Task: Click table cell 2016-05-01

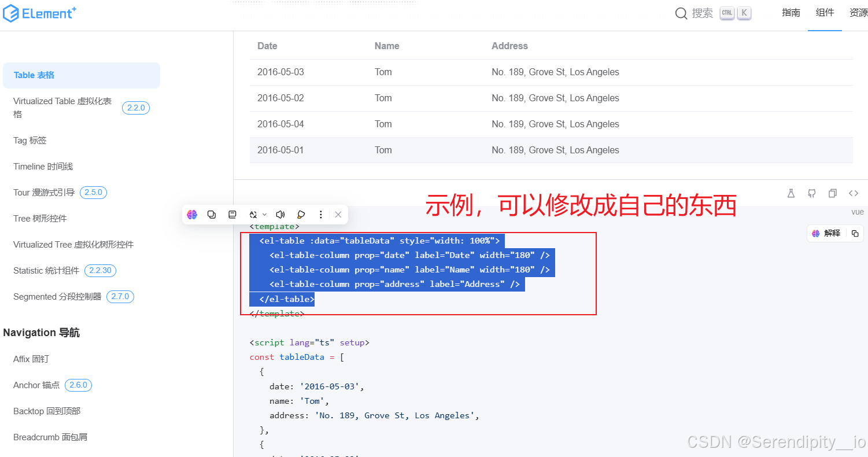Action: (280, 150)
